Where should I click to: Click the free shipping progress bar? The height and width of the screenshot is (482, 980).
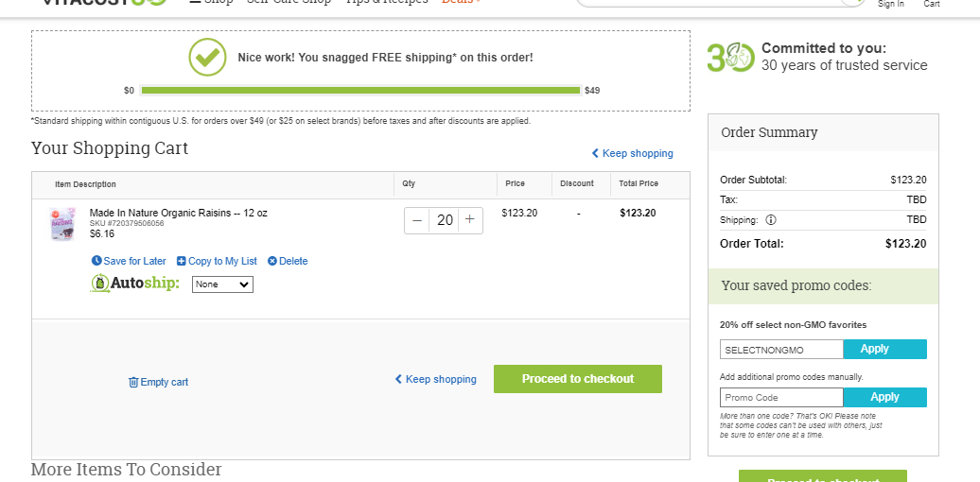[x=360, y=91]
